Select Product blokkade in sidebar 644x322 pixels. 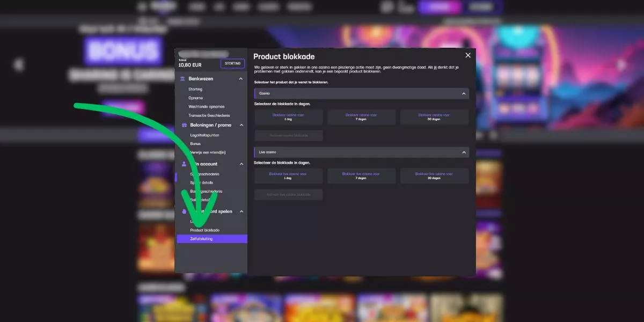point(205,230)
